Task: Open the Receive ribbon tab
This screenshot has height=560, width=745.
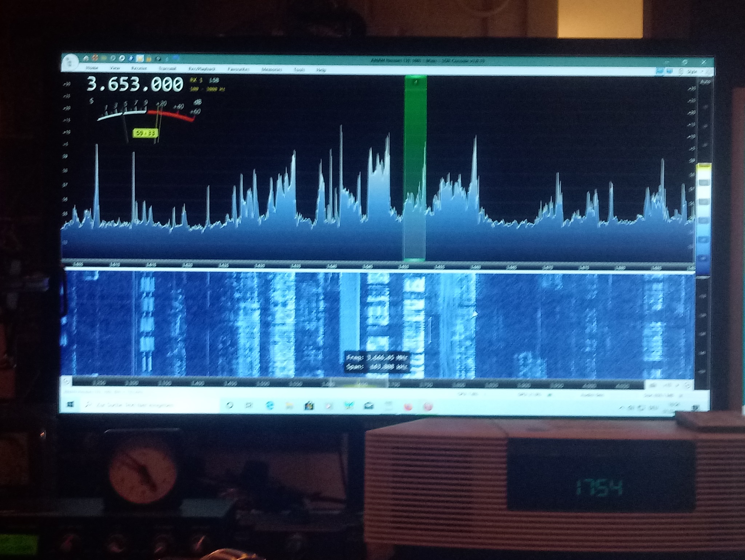Action: (x=139, y=68)
